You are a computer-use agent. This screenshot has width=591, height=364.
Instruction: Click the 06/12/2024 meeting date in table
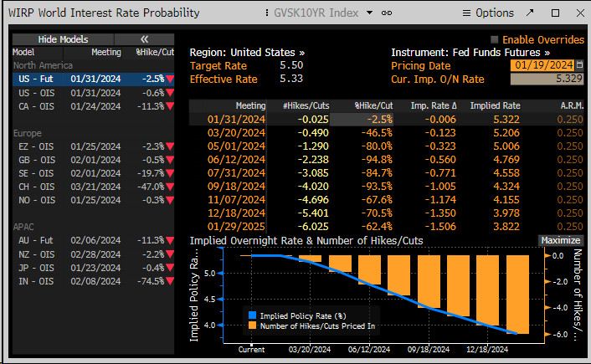236,160
